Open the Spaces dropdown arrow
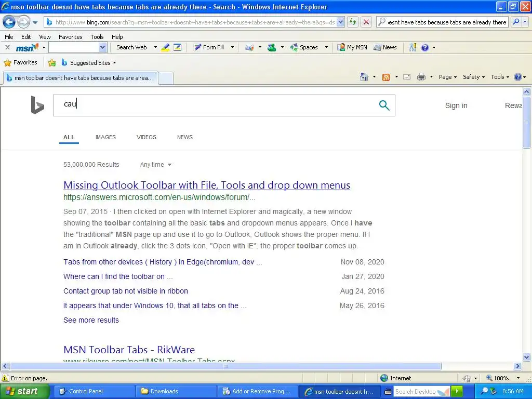This screenshot has height=399, width=532. click(x=326, y=47)
